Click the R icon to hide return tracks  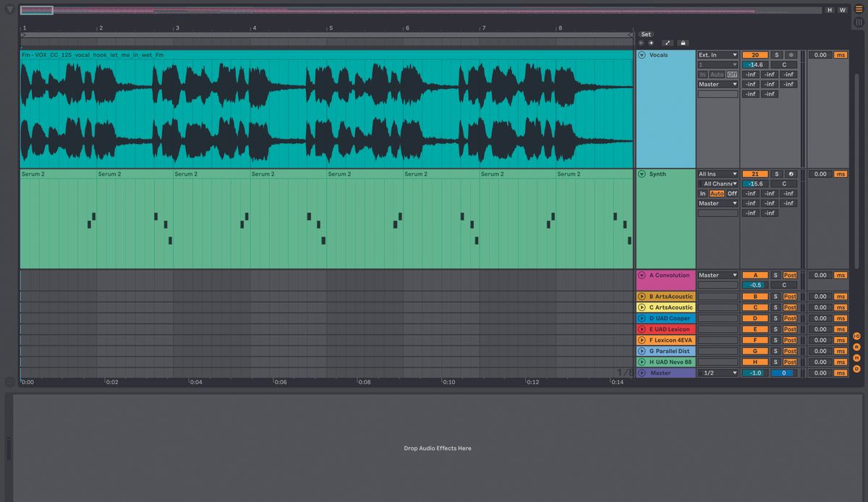[x=856, y=346]
